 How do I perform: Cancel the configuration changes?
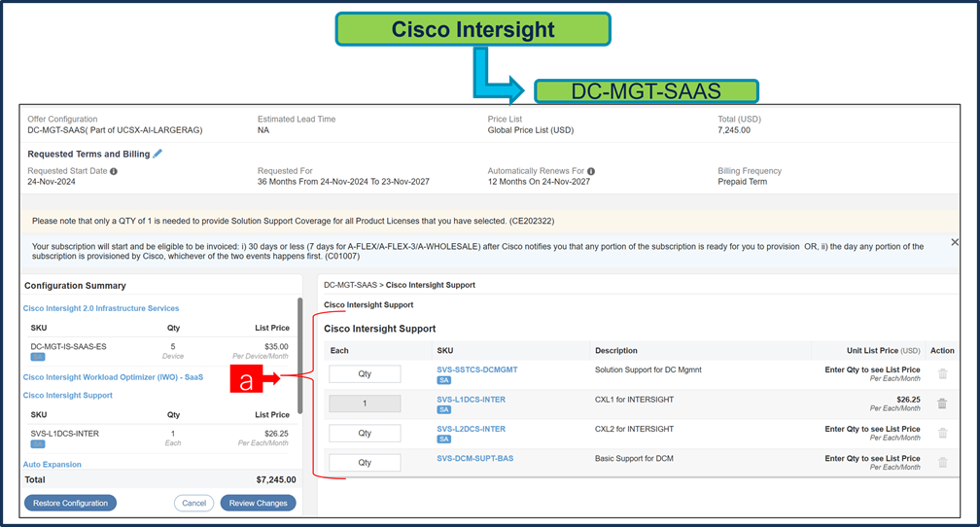tap(193, 504)
